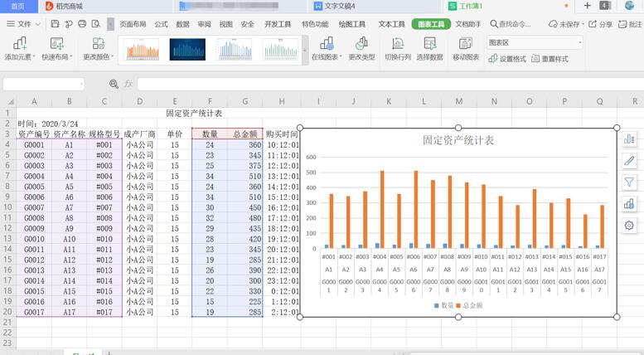The image size is (644, 355).
Task: Click 未保存 cloud sync status
Action: pos(565,24)
